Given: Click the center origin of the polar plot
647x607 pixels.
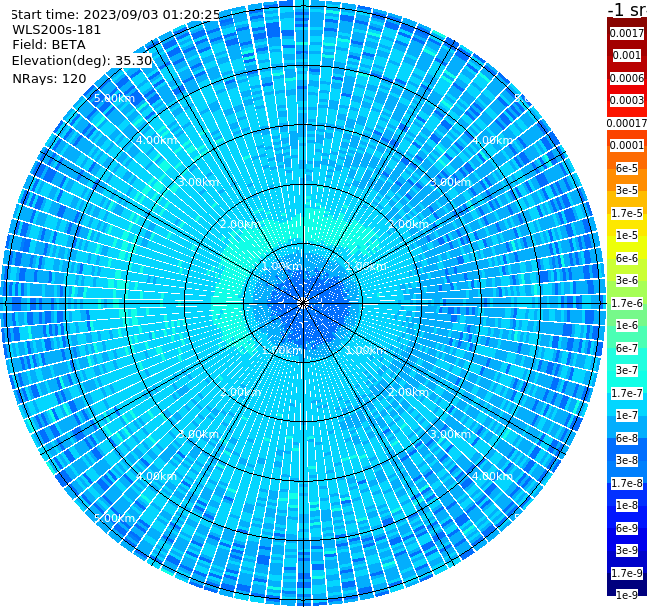Looking at the screenshot, I should (303, 303).
